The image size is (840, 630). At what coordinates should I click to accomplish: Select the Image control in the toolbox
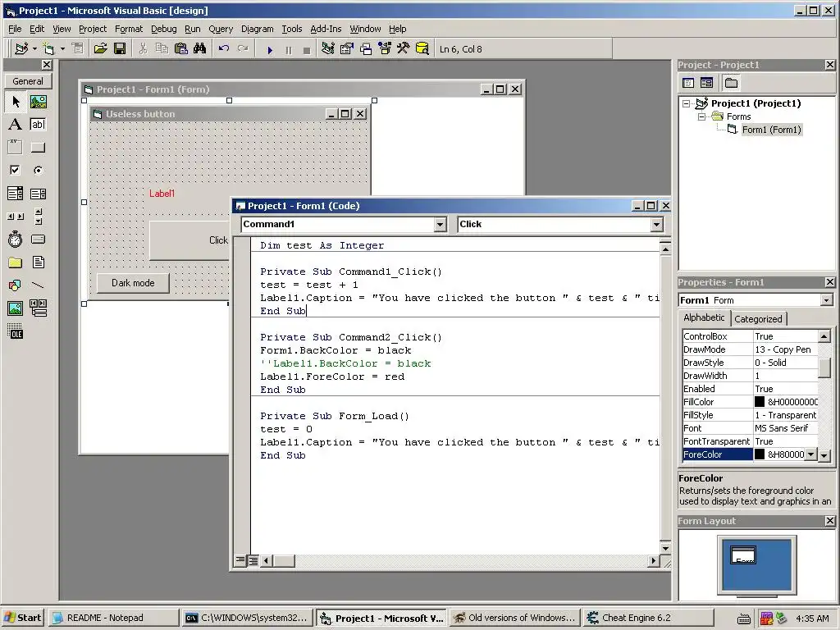click(x=16, y=308)
